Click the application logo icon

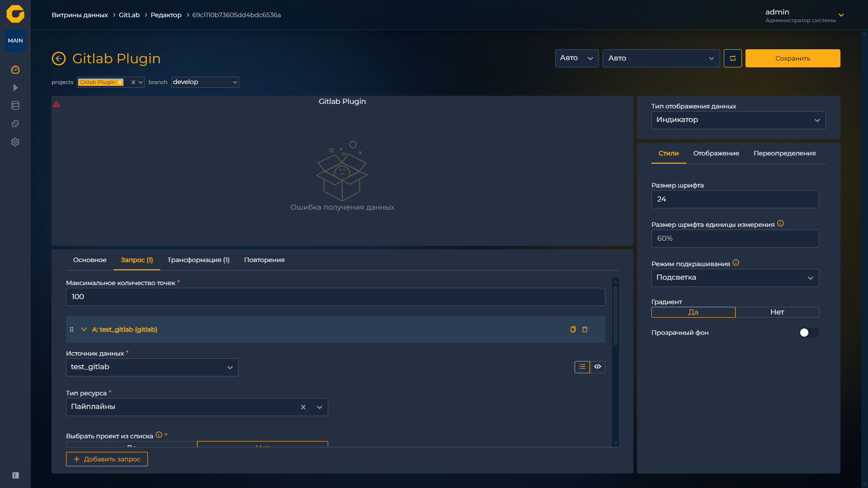point(15,14)
